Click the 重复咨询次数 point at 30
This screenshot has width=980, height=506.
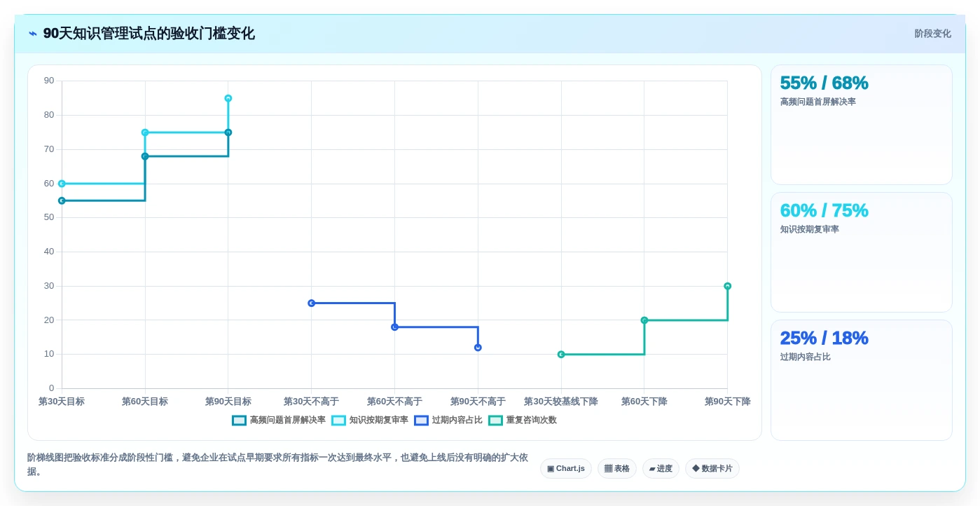[x=728, y=286]
